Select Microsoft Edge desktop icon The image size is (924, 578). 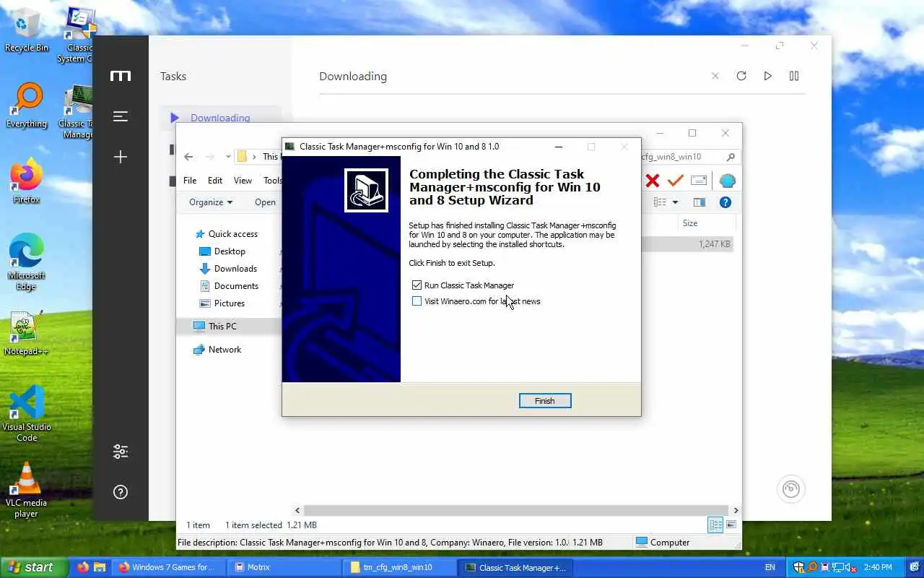pyautogui.click(x=27, y=262)
